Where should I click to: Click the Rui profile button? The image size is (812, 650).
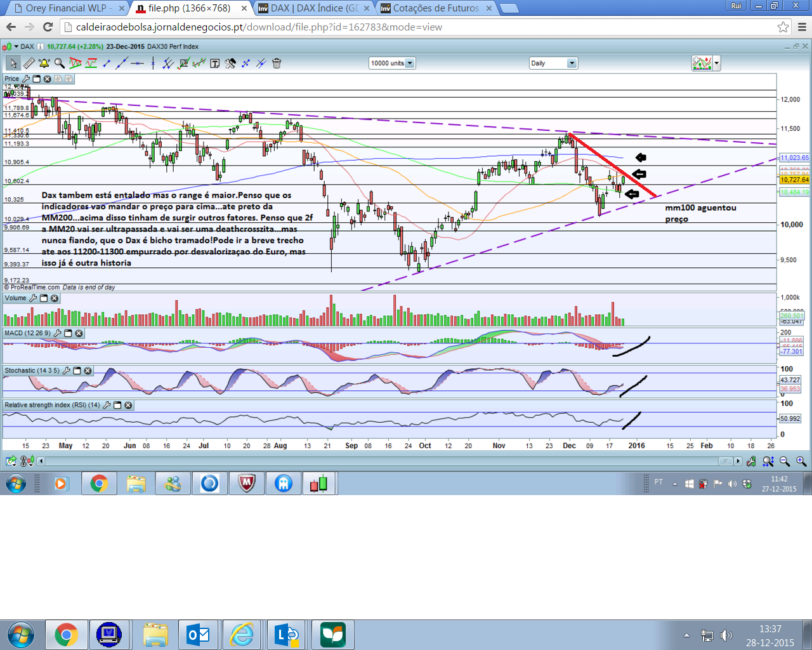736,6
